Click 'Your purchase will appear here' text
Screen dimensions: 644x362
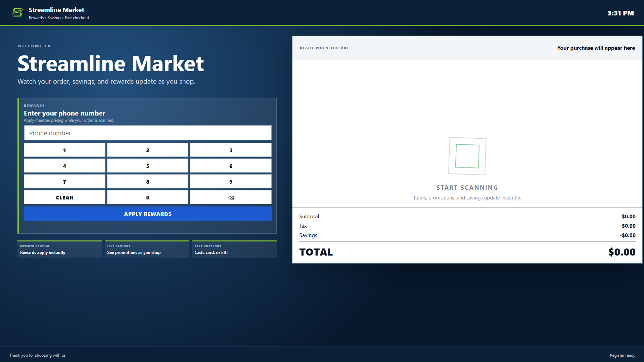pos(596,48)
